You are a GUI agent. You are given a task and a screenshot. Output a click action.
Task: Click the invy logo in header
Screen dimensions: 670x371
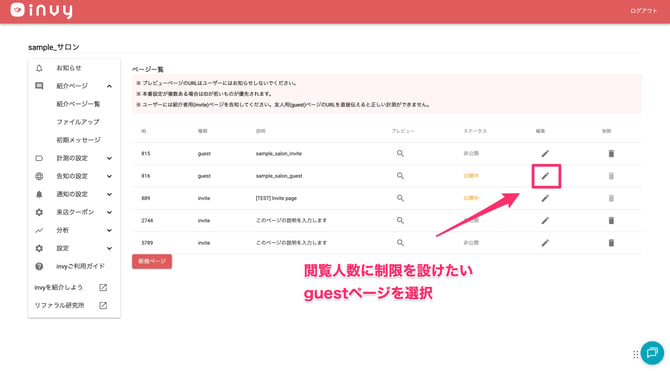click(41, 10)
